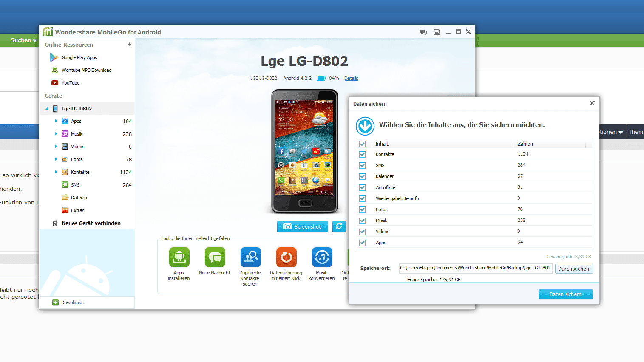Image resolution: width=644 pixels, height=362 pixels.
Task: Uncheck the Fotos backup checkbox
Action: (362, 210)
